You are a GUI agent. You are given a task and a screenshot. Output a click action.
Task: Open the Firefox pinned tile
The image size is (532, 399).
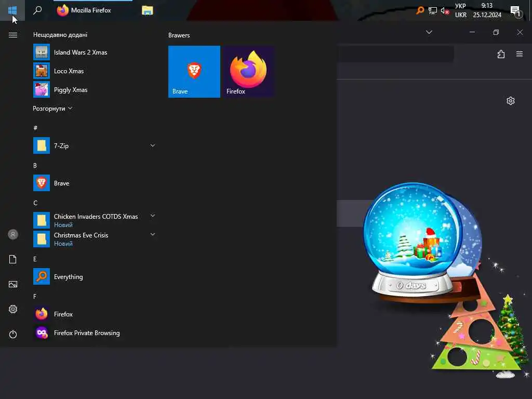249,72
